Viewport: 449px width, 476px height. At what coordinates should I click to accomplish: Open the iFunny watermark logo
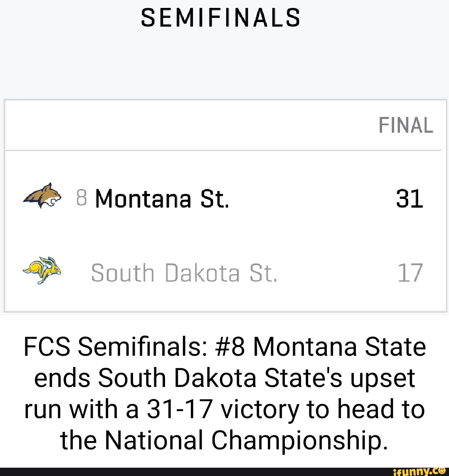(x=416, y=471)
